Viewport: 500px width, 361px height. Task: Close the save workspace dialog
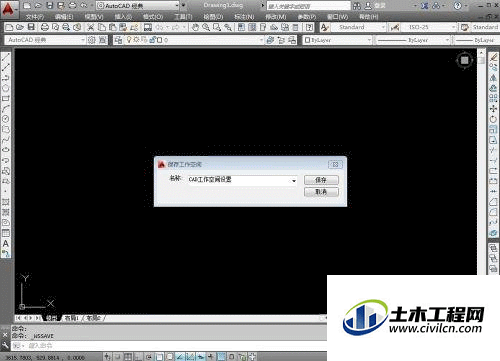[335, 164]
